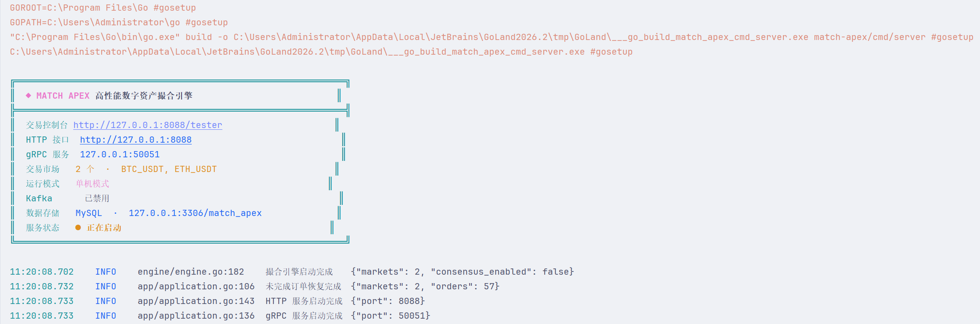Screen dimensions: 980x324
Task: Click the app/application.go:136 source reference
Action: click(196, 316)
